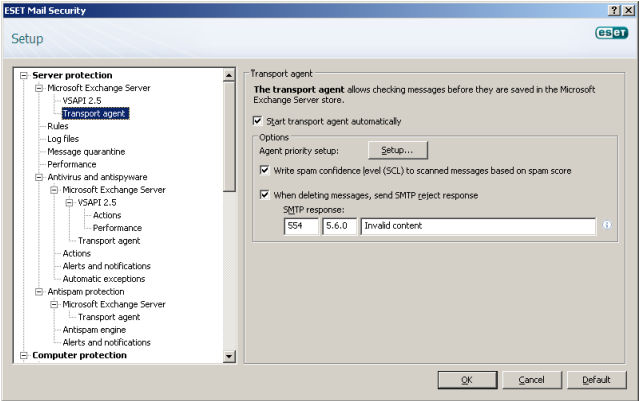This screenshot has width=640, height=401.
Task: Collapse Computer protection node
Action: [24, 355]
